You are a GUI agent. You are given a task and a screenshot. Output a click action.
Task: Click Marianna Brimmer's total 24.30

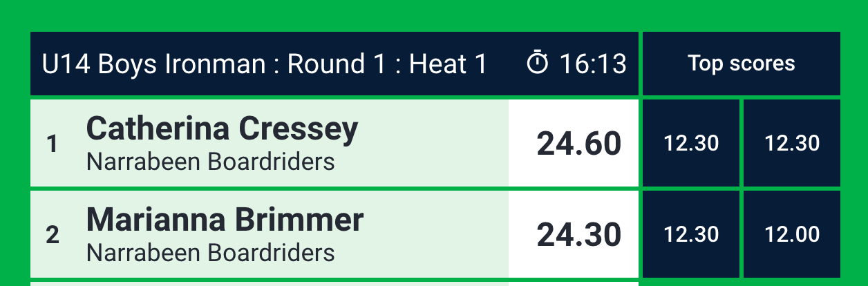(579, 235)
